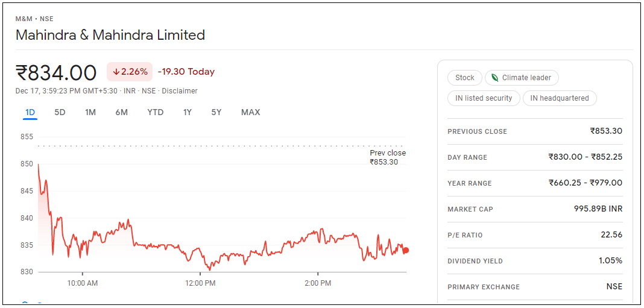Click the IN listed security chip
The height and width of the screenshot is (308, 644).
click(484, 98)
